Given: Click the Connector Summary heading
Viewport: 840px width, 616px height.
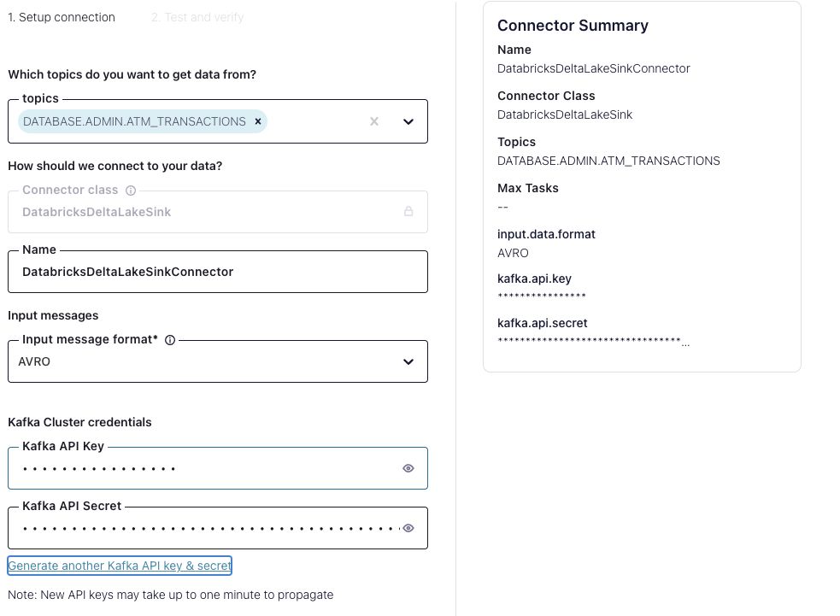Looking at the screenshot, I should point(573,25).
